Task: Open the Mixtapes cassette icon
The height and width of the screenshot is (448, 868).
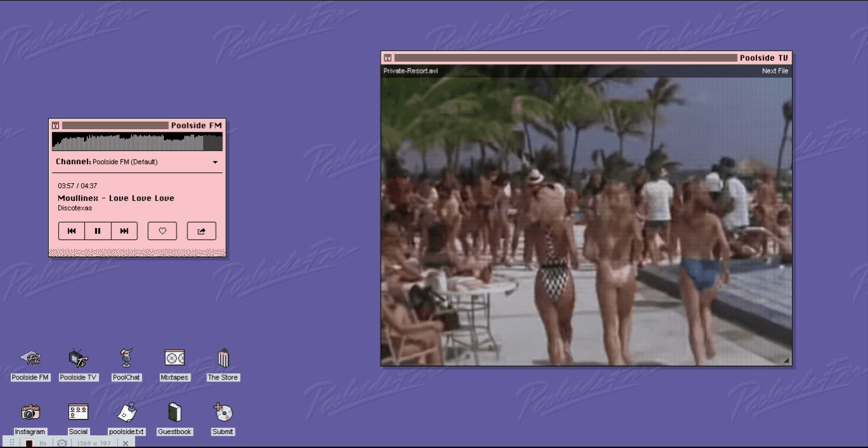Action: (x=174, y=364)
